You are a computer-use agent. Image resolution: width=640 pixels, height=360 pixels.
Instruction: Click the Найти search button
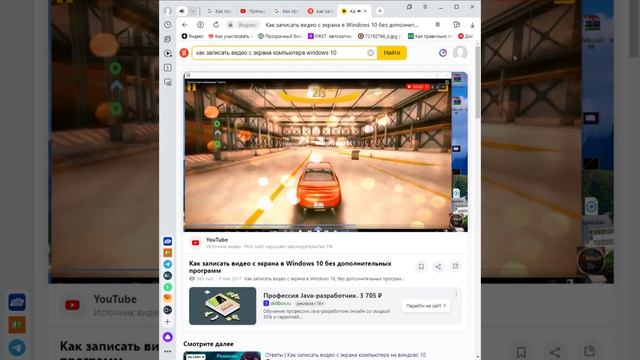[x=392, y=53]
